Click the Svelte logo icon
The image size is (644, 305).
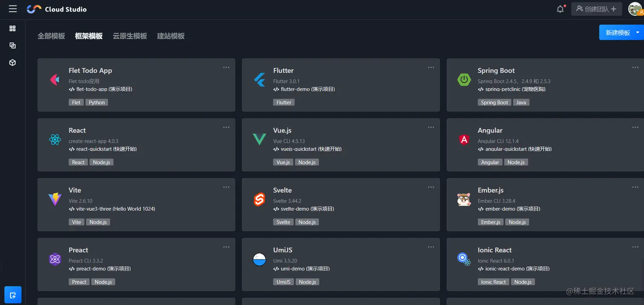[x=259, y=199]
